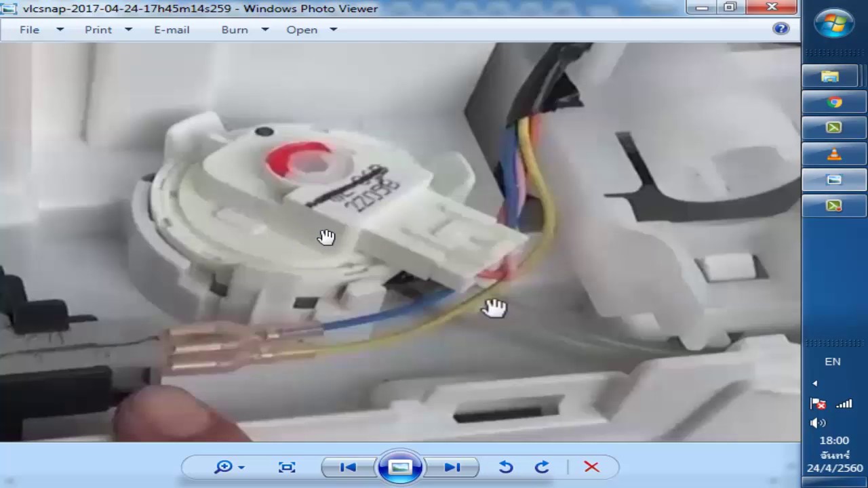Go to the previous picture

point(348,467)
